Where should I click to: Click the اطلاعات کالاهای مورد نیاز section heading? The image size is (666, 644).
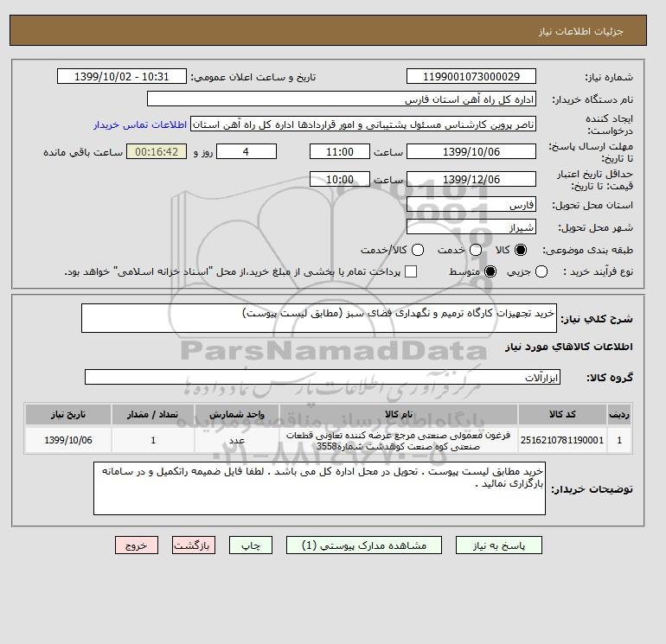(x=569, y=347)
